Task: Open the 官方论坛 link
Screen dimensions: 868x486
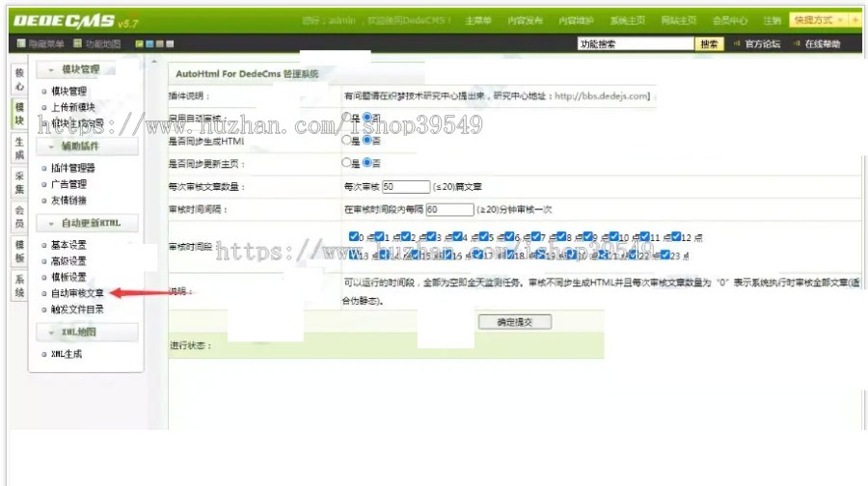Action: click(x=762, y=43)
